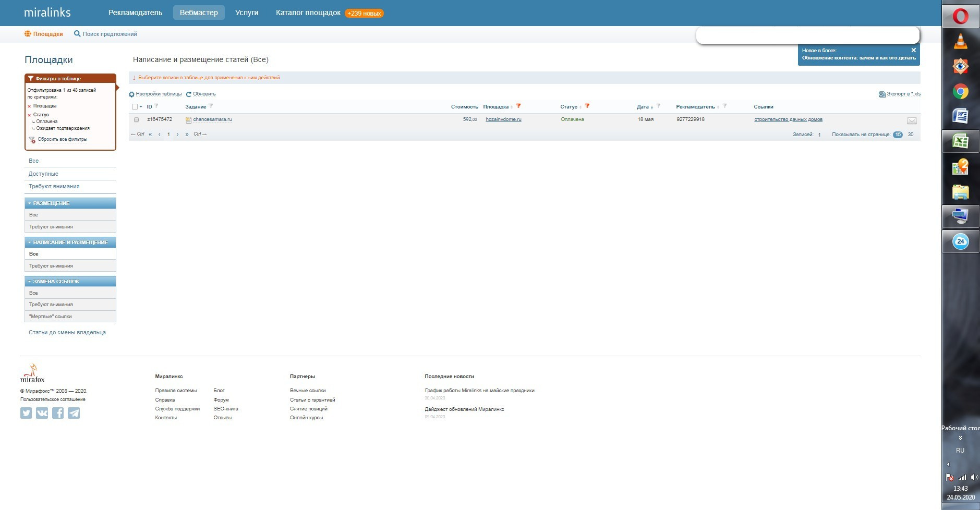The image size is (980, 510).
Task: Open the hozainvdome.ru site link
Action: pyautogui.click(x=503, y=119)
